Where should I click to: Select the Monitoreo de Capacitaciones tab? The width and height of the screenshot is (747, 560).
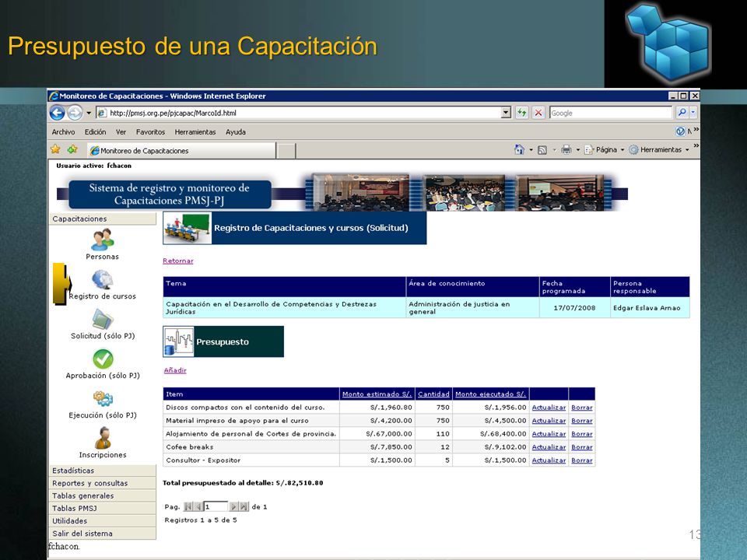[x=181, y=150]
